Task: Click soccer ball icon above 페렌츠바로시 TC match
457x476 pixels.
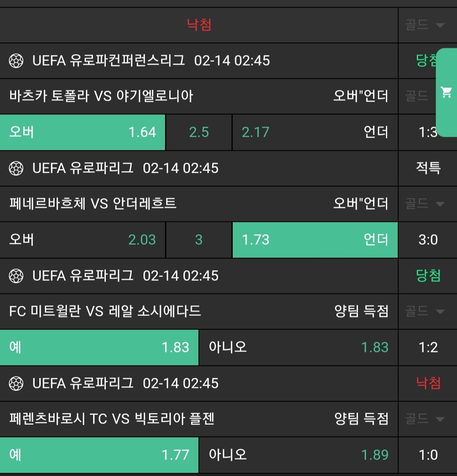Action: coord(16,384)
